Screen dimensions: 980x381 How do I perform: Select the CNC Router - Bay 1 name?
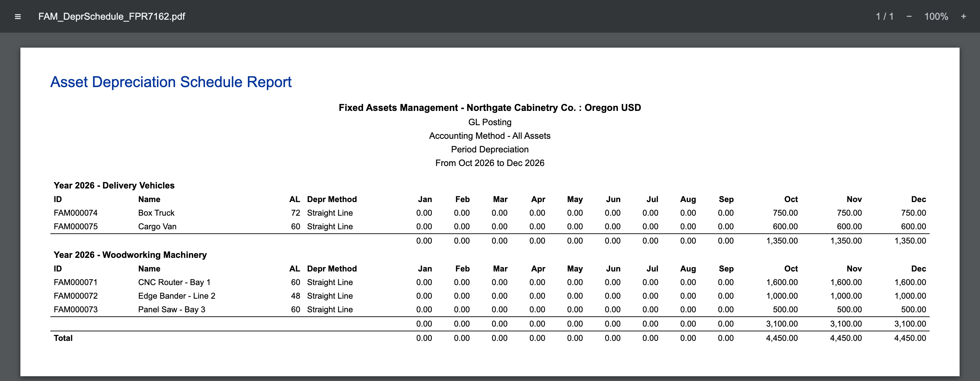[x=174, y=282]
